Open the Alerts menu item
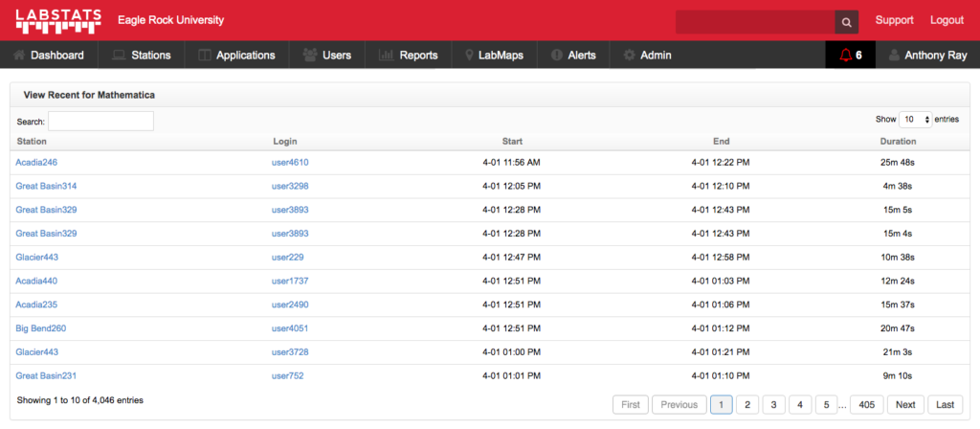Image resolution: width=980 pixels, height=429 pixels. (x=574, y=55)
